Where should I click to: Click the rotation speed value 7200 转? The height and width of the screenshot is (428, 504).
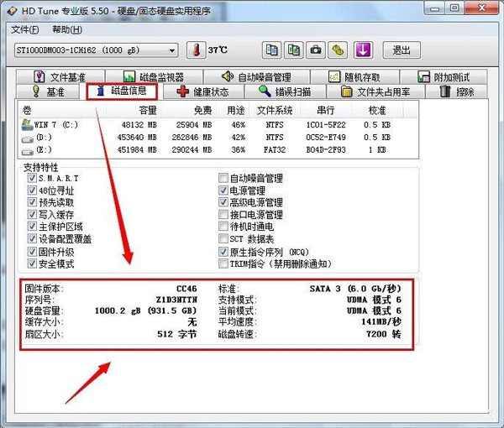pos(384,334)
